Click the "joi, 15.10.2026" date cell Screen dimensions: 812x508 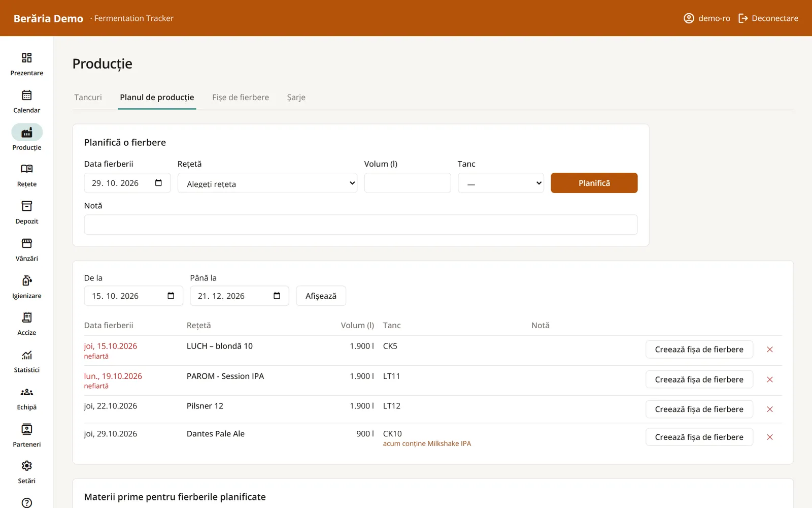pos(111,346)
